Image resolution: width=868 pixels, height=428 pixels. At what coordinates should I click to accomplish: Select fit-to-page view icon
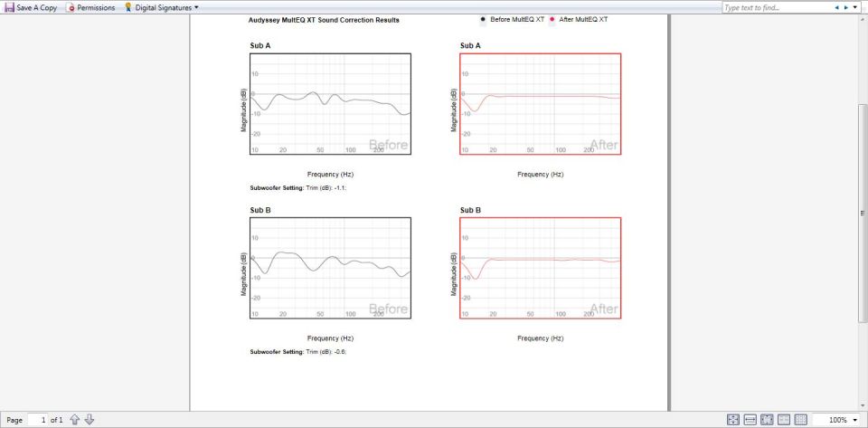pos(733,420)
